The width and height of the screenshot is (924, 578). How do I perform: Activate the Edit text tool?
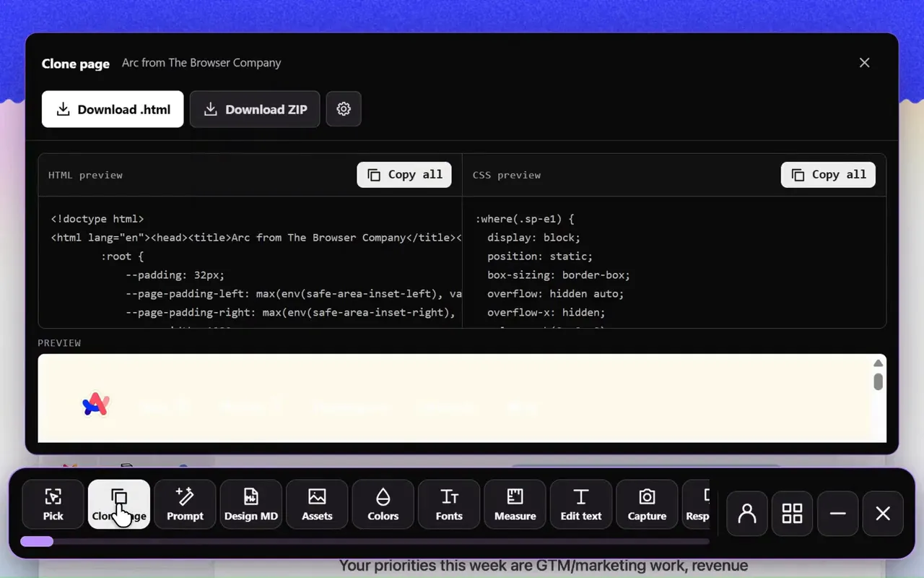[x=581, y=504]
